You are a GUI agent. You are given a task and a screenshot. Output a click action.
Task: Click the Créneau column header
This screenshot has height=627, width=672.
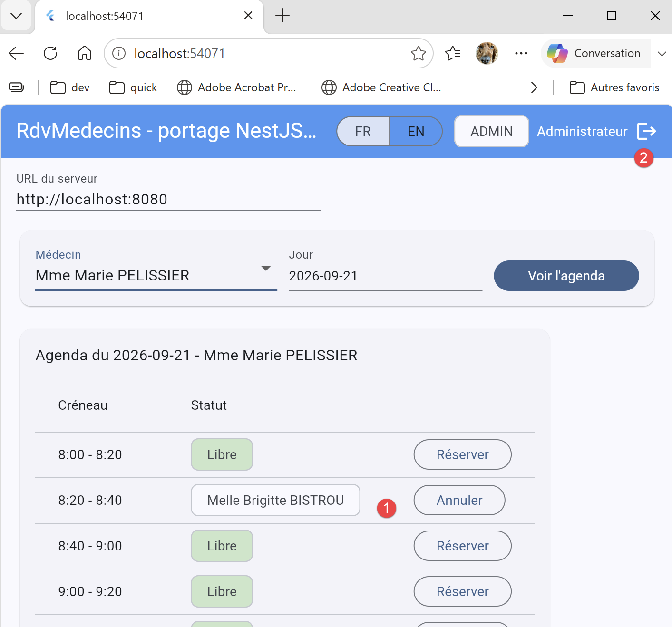point(83,405)
